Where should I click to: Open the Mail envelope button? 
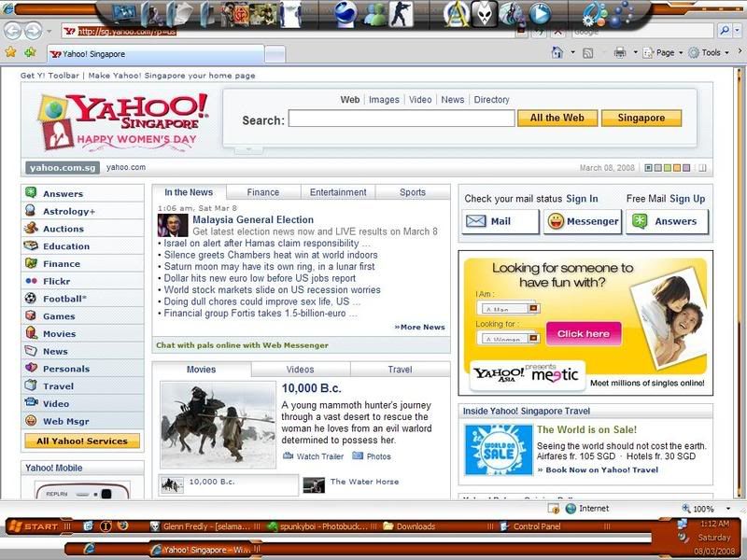500,221
